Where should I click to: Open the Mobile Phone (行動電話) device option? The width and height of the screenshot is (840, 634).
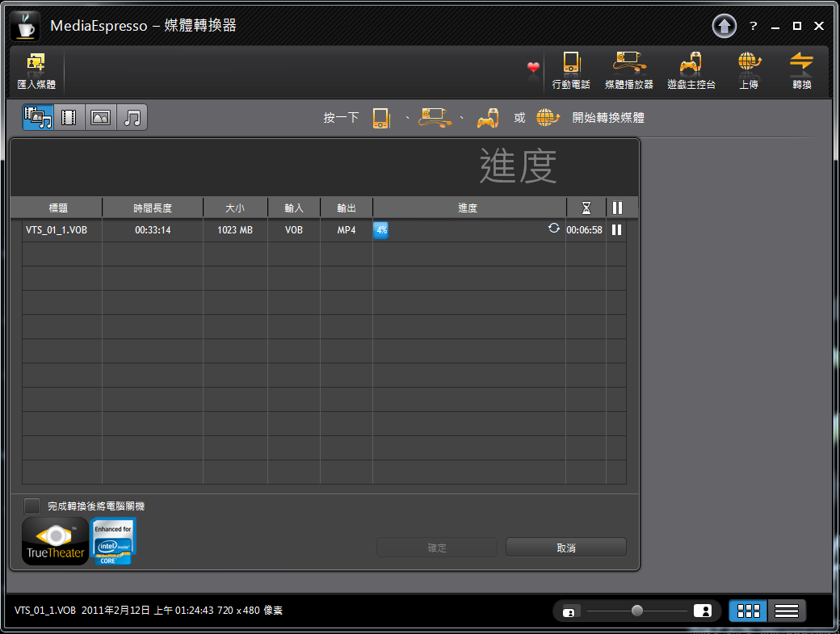point(571,71)
